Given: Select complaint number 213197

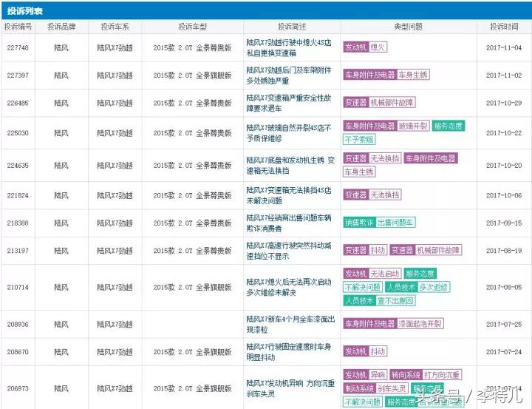Looking at the screenshot, I should [x=18, y=251].
